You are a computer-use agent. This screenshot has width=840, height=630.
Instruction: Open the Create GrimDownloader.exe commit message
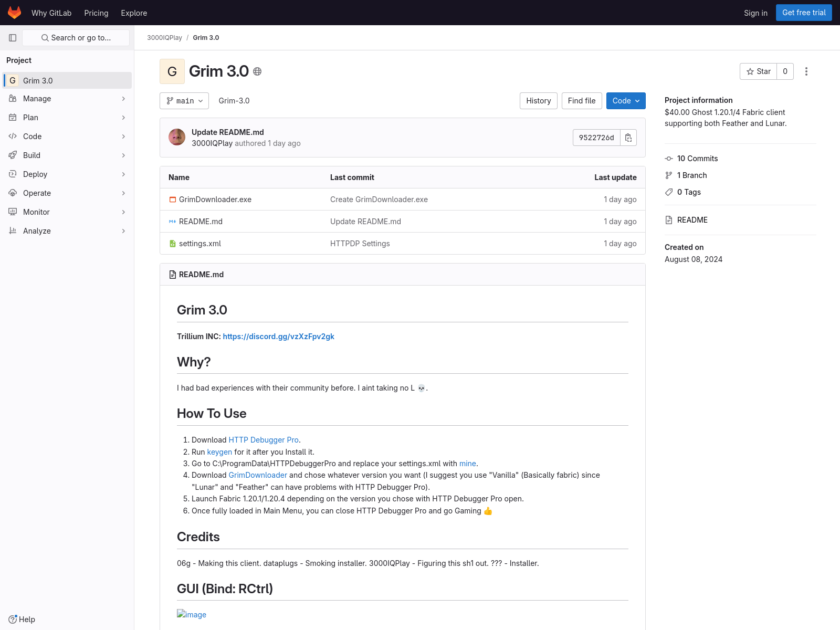click(x=379, y=199)
